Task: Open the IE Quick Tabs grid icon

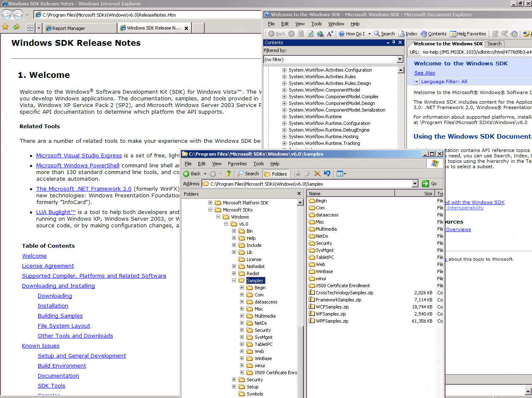Action: [30, 28]
